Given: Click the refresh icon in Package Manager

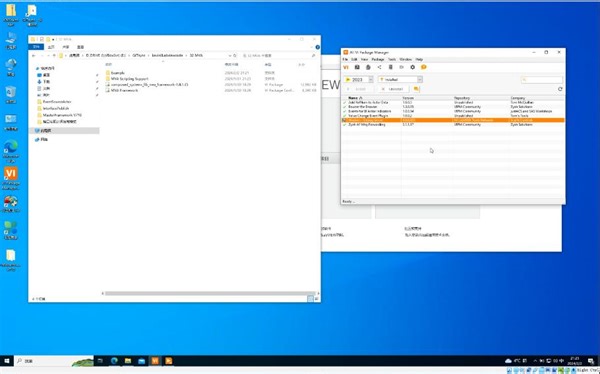Looking at the screenshot, I should (x=560, y=89).
